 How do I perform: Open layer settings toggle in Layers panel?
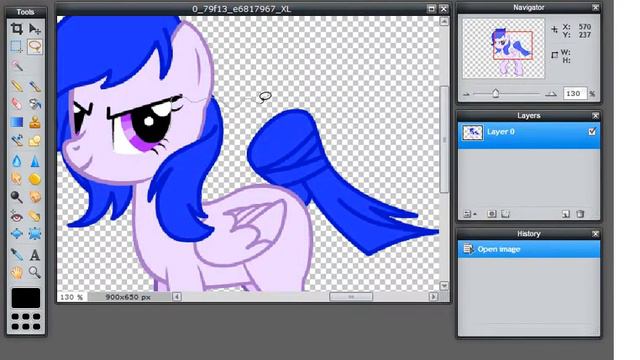(x=469, y=214)
